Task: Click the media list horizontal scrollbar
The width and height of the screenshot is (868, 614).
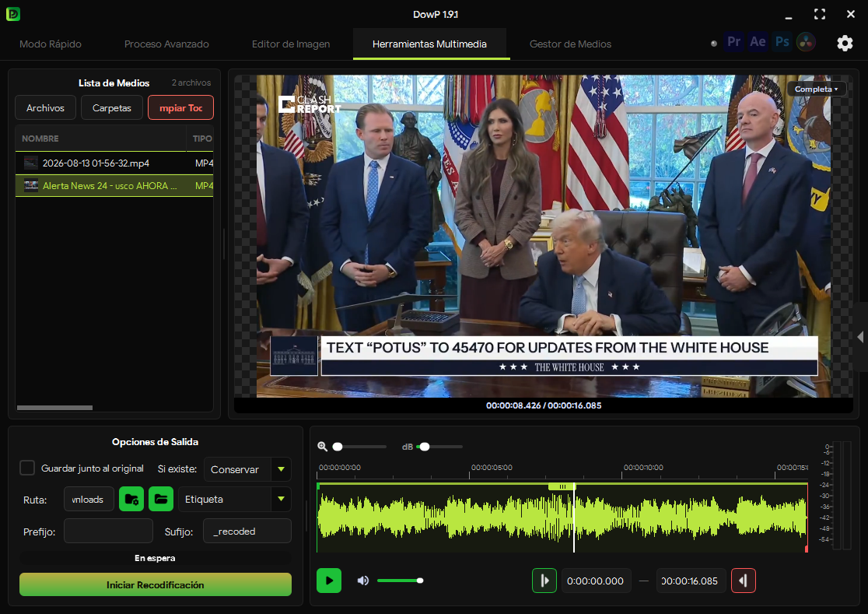Action: click(54, 408)
